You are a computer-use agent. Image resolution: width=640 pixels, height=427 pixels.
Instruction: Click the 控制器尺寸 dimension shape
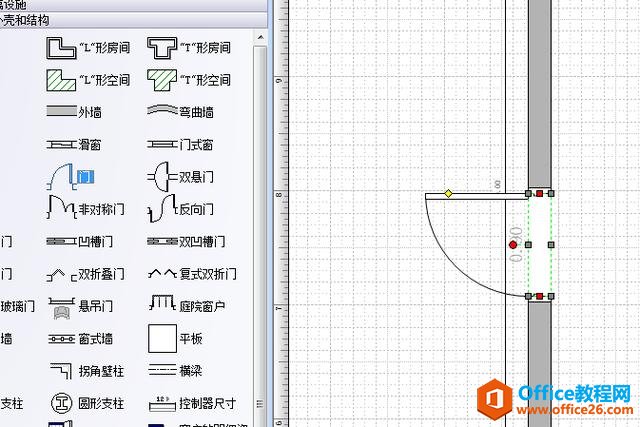tap(162, 403)
